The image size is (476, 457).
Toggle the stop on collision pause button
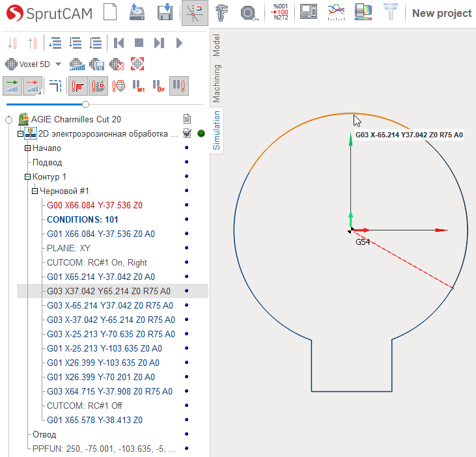179,86
